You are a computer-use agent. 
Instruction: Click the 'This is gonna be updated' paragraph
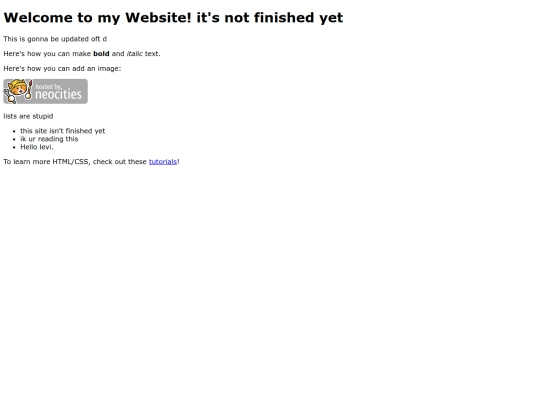[x=55, y=39]
